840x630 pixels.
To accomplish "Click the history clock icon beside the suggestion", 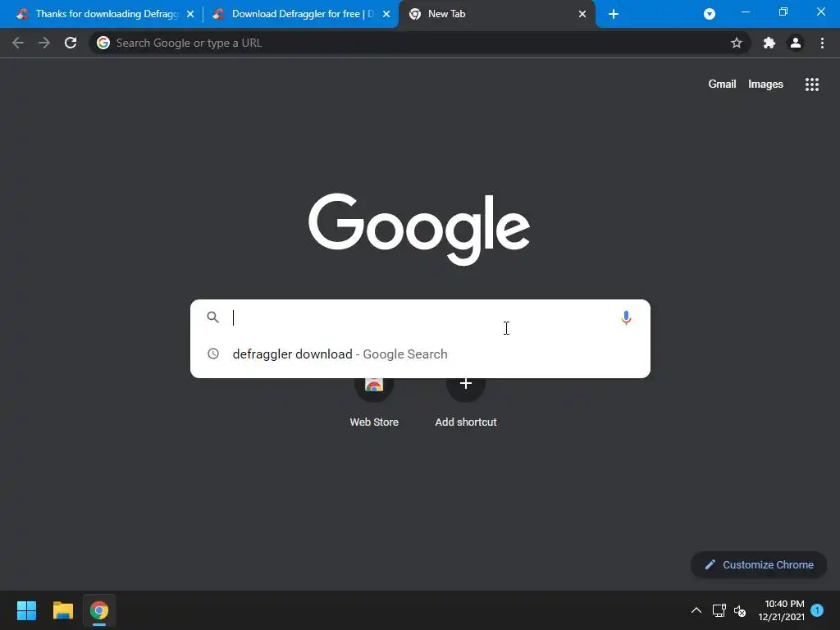I will [213, 354].
